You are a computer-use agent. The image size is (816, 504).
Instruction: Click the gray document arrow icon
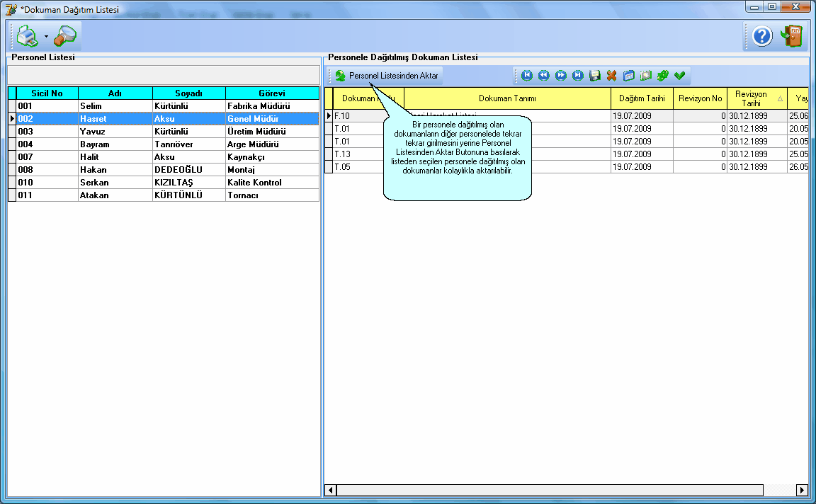(x=646, y=76)
